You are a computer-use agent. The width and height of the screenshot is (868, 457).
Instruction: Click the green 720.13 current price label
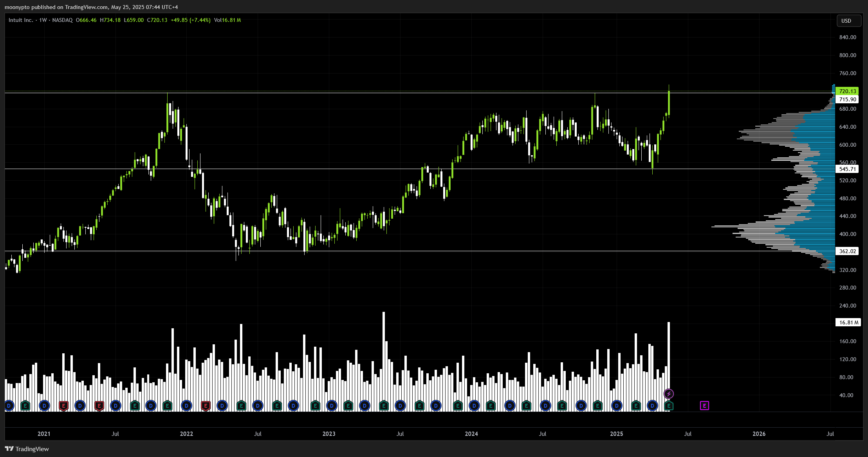(848, 91)
